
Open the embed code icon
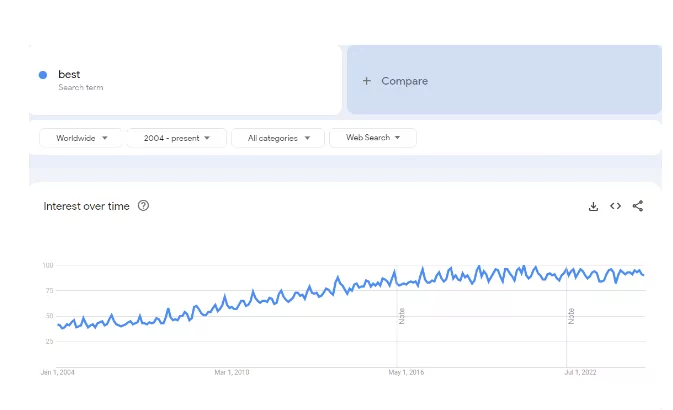pos(615,206)
